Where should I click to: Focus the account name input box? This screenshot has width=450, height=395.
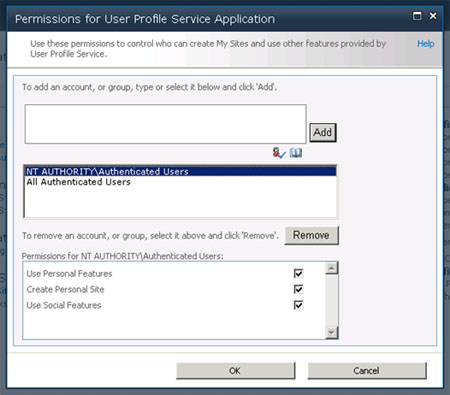point(165,124)
